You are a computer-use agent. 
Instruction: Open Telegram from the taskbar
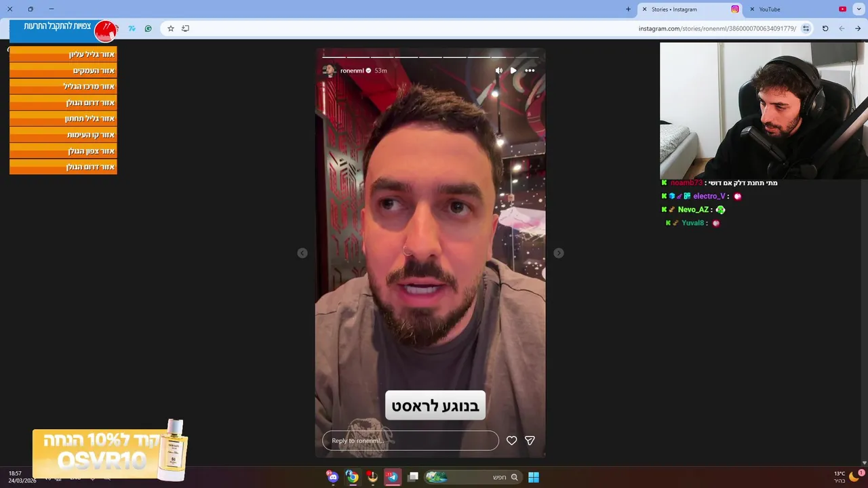coord(392,477)
